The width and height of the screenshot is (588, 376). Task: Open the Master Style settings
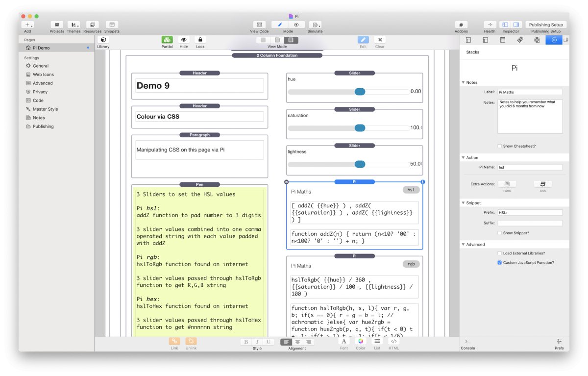(x=45, y=109)
